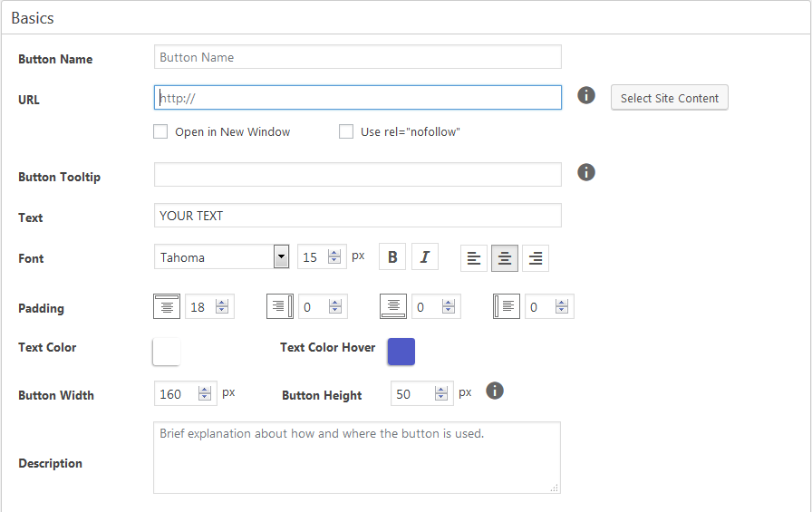This screenshot has width=812, height=512.
Task: Open the Text Color swatch
Action: 167,352
